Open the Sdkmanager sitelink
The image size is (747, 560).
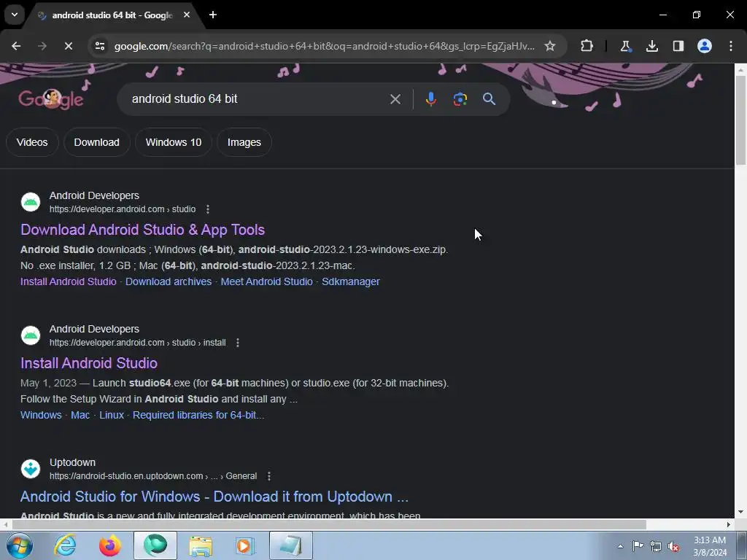351,281
